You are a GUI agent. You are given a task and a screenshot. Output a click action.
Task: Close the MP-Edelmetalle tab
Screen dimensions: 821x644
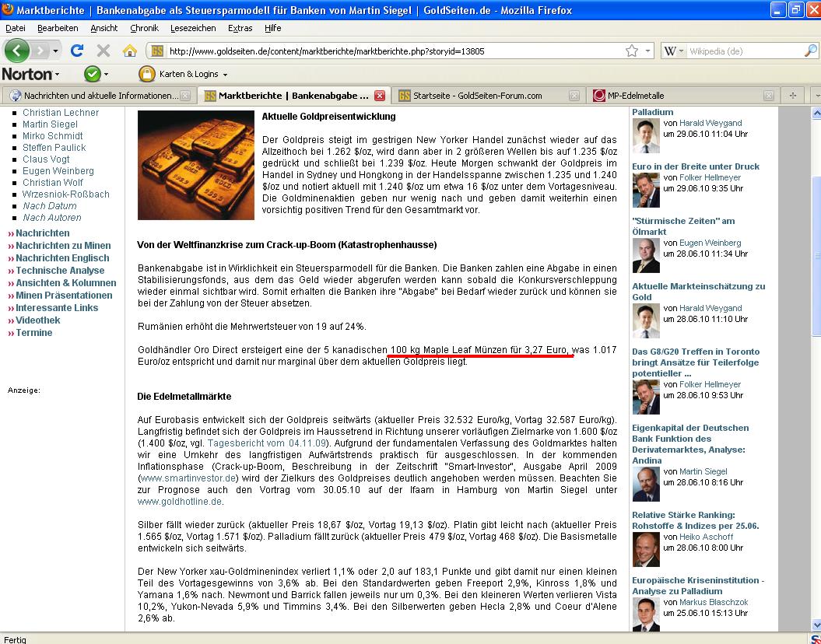click(768, 95)
